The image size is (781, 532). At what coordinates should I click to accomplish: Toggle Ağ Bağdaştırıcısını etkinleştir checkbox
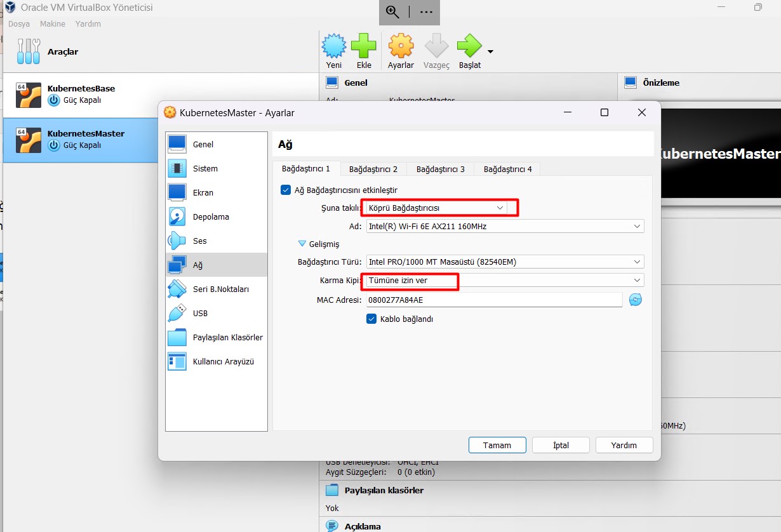click(x=285, y=190)
